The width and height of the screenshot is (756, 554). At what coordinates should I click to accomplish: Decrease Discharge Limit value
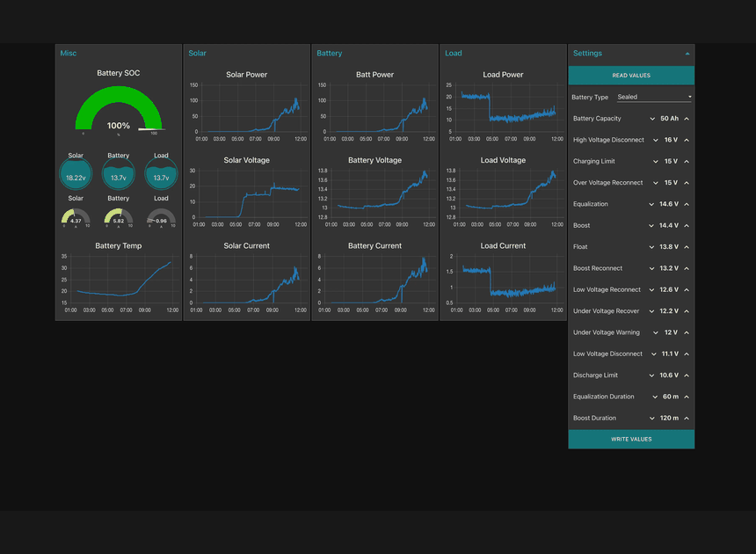pyautogui.click(x=651, y=375)
